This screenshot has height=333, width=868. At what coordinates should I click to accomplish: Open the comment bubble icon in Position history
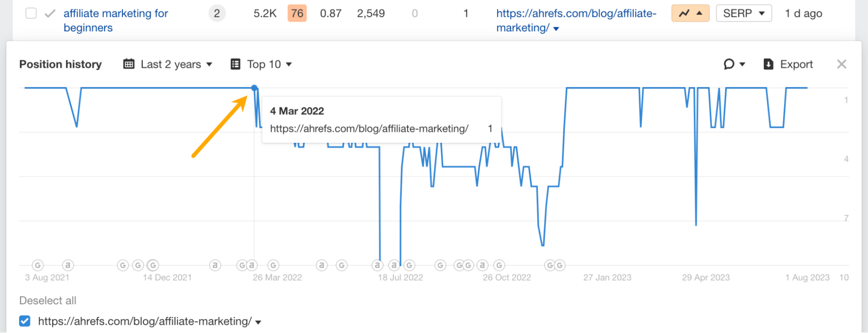tap(729, 64)
